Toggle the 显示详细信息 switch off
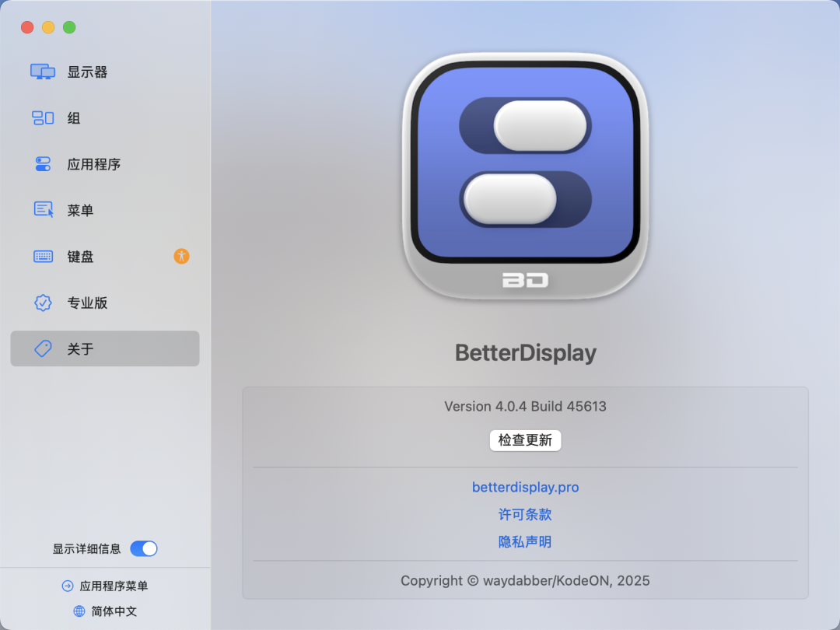Screen dimensions: 840x630 [x=144, y=548]
